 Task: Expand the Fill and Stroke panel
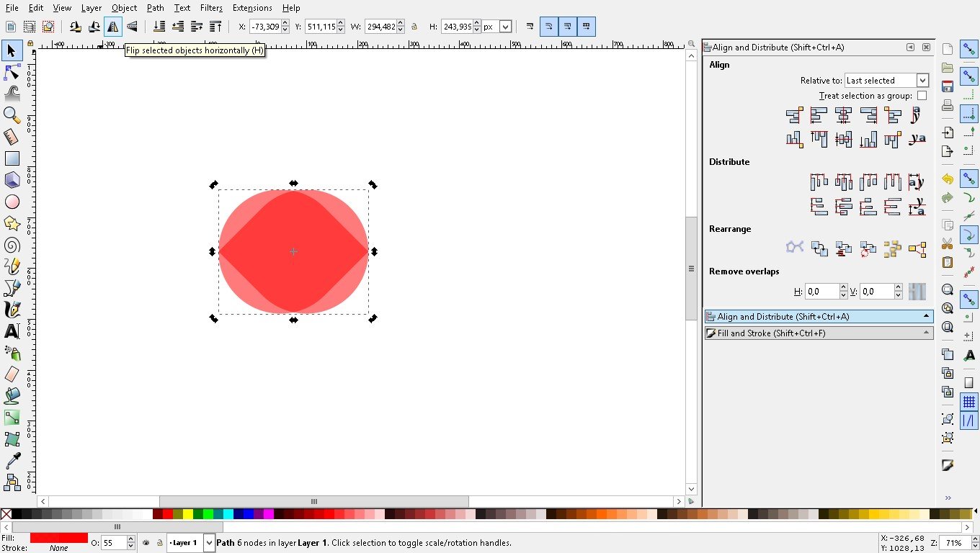(x=819, y=333)
